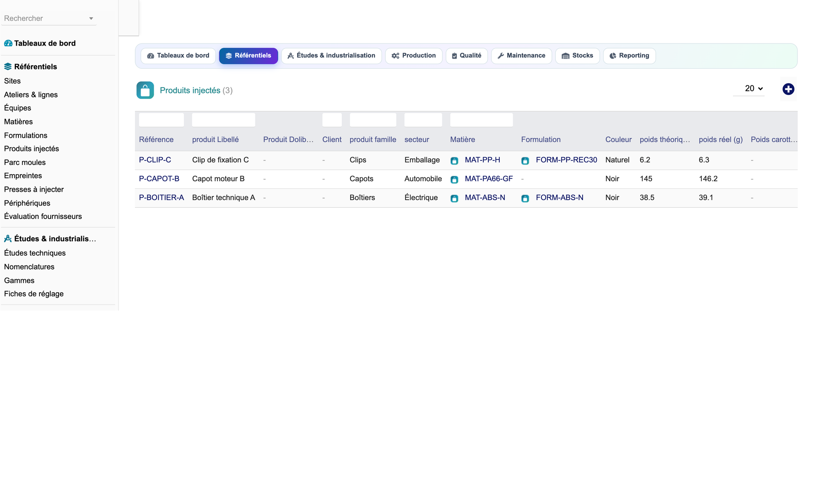Open Nomenclatures in the sidebar
Viewport: 815px width, 504px height.
[29, 267]
